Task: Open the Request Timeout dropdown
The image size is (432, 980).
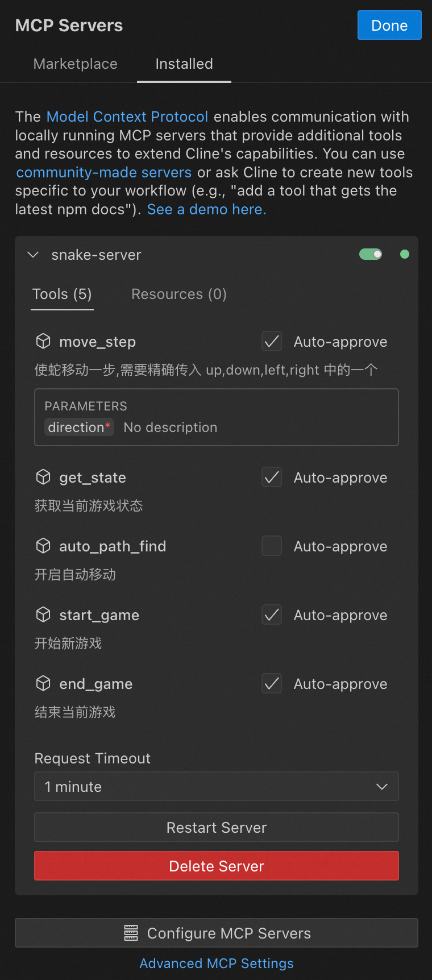Action: click(x=216, y=786)
